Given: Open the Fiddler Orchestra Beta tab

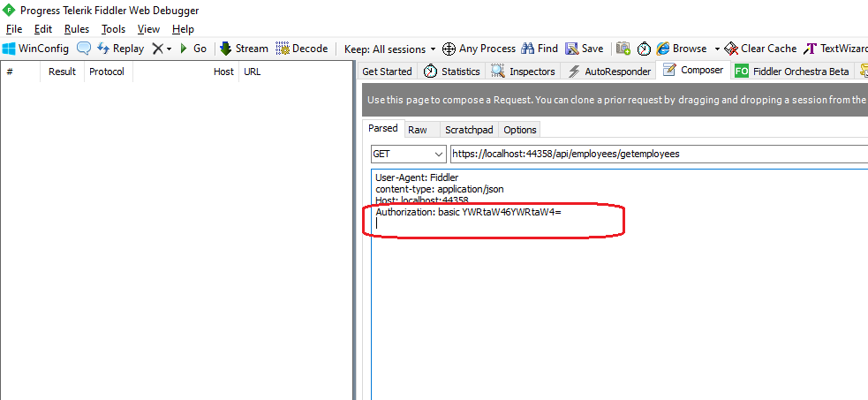Looking at the screenshot, I should point(792,72).
